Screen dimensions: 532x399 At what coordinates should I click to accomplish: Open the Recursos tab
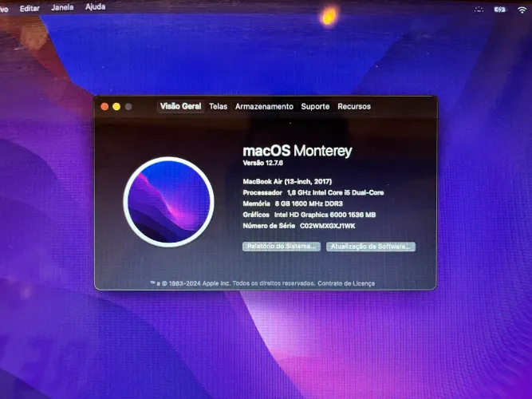pos(354,106)
